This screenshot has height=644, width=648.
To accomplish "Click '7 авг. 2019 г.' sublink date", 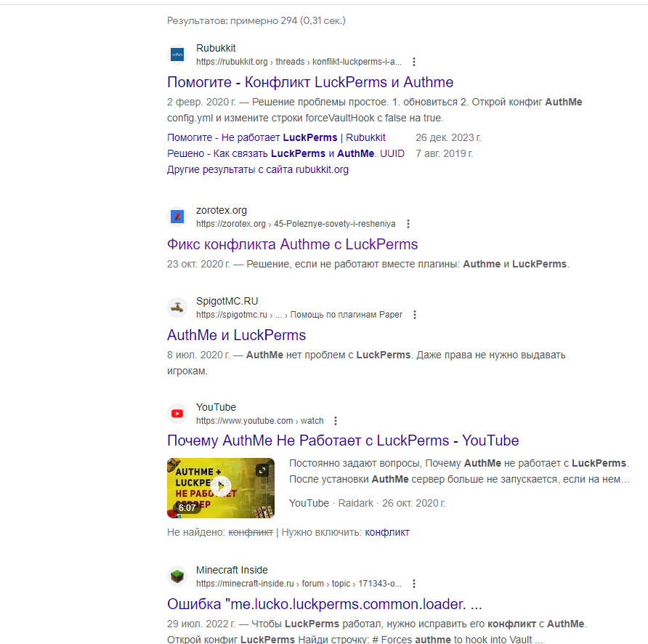I will [x=445, y=154].
